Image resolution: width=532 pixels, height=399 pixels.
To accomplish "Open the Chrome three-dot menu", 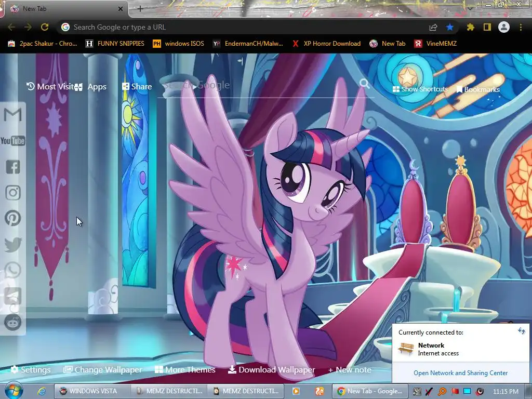I will (x=521, y=27).
